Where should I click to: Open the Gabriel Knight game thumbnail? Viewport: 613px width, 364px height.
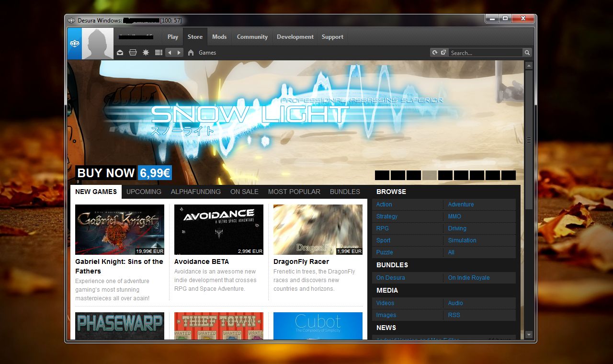click(x=120, y=229)
